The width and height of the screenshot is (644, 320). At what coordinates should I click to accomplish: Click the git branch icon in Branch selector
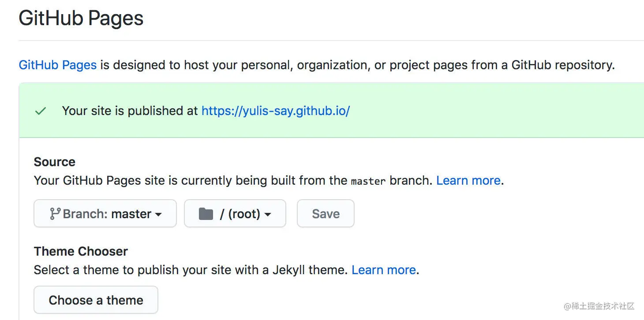tap(56, 213)
